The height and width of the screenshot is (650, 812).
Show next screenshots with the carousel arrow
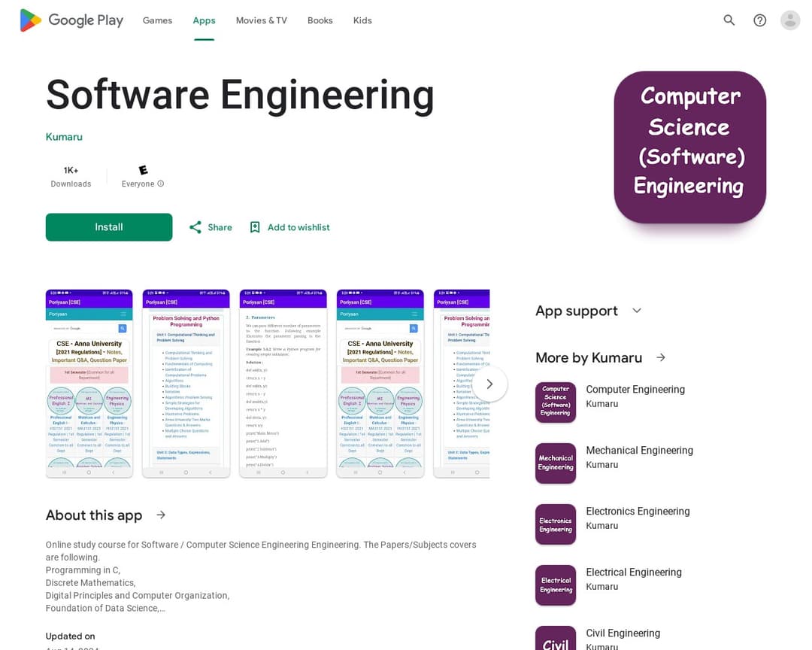[489, 384]
